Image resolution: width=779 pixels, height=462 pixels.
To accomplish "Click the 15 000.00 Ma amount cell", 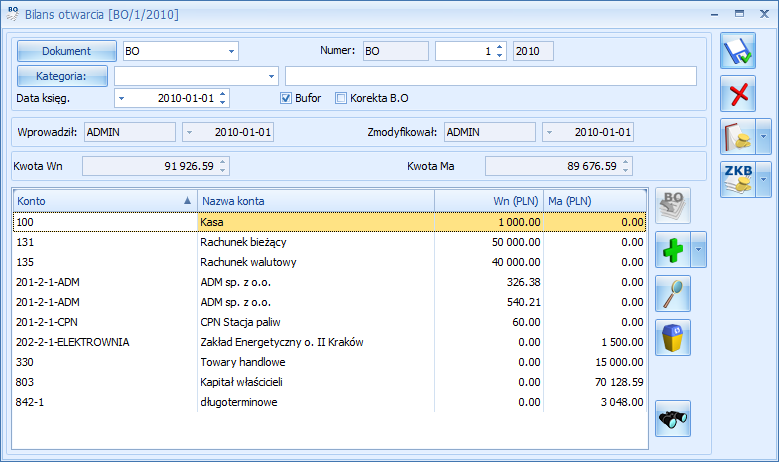I will click(x=595, y=362).
